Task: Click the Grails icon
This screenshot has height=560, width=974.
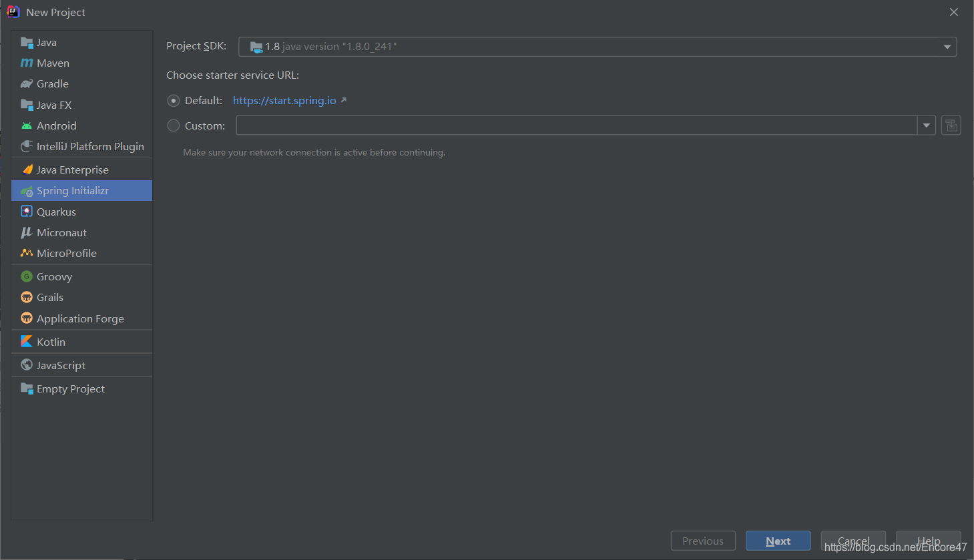Action: 27,297
